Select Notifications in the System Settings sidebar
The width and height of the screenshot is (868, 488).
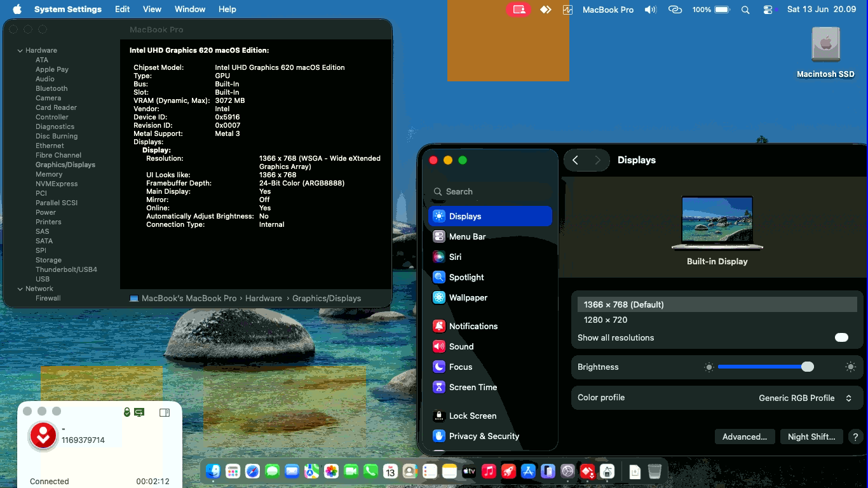click(490, 326)
